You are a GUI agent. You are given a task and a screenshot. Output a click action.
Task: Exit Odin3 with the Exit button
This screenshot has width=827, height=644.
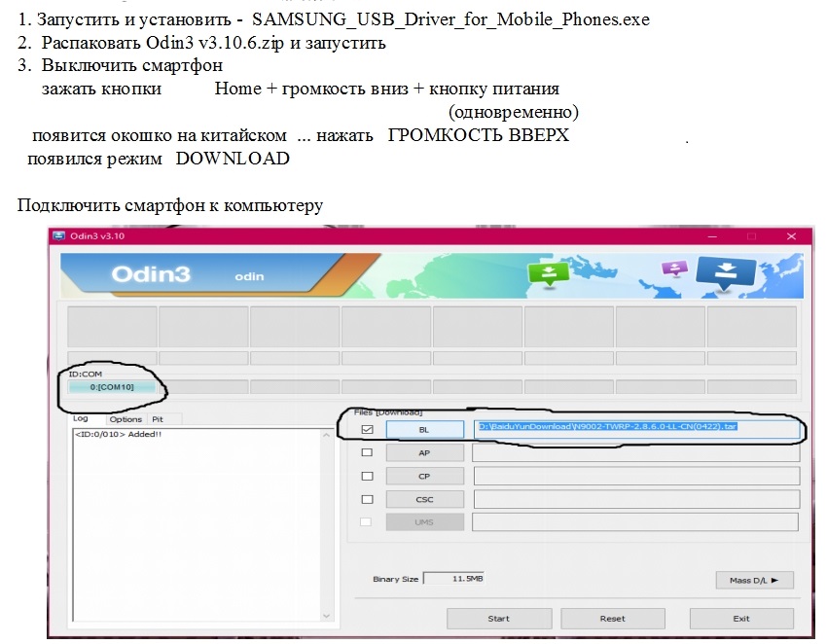[x=741, y=618]
